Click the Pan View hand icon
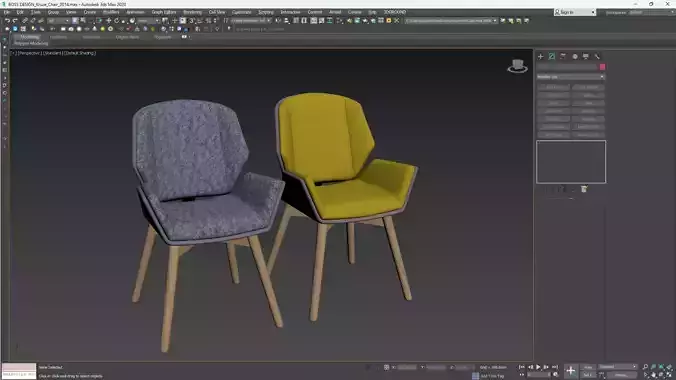Viewport: 676px width, 380px height. pyautogui.click(x=654, y=375)
